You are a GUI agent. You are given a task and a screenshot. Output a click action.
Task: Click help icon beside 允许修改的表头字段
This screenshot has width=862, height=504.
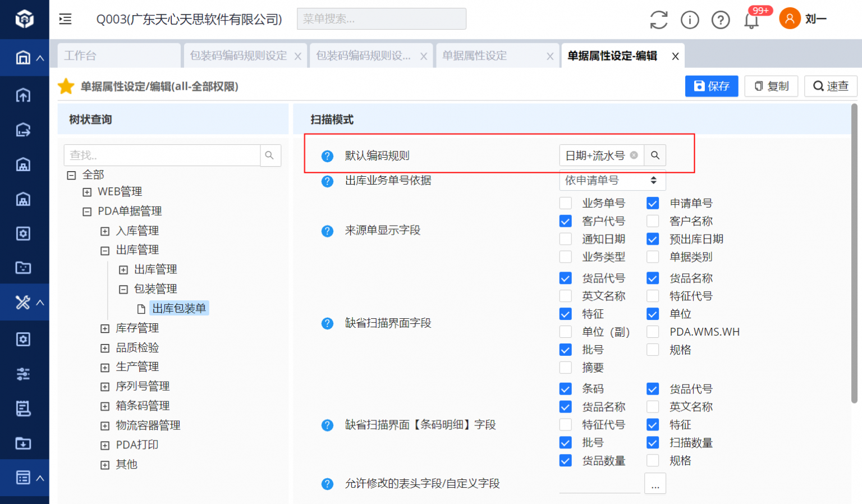[x=327, y=484]
